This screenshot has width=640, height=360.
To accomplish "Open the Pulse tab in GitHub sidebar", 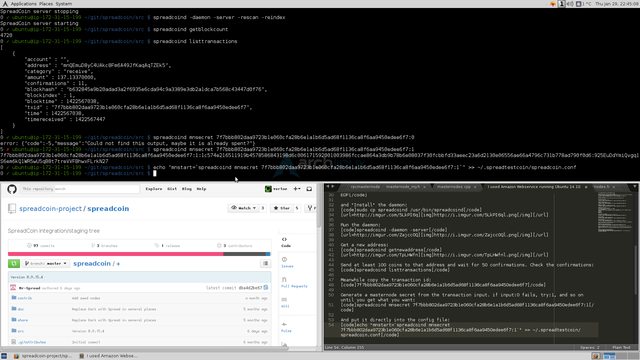I will coord(286,327).
